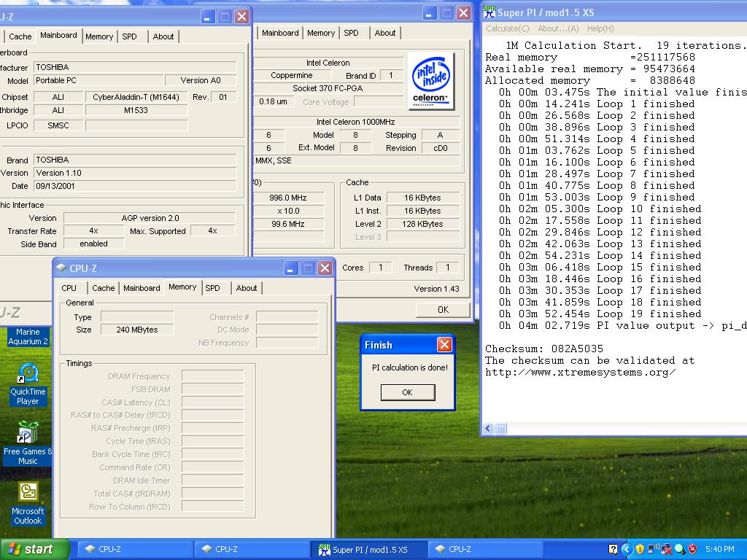Image resolution: width=747 pixels, height=560 pixels.
Task: Open the Marine Aquarium 2 desktop shortcut
Action: click(x=28, y=336)
